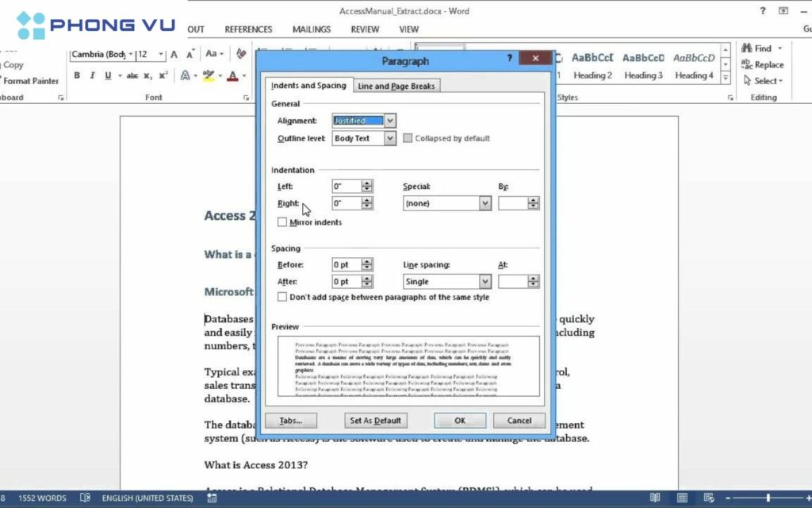Apply Underline formatting button
Screen dimensions: 812x508
(x=108, y=75)
